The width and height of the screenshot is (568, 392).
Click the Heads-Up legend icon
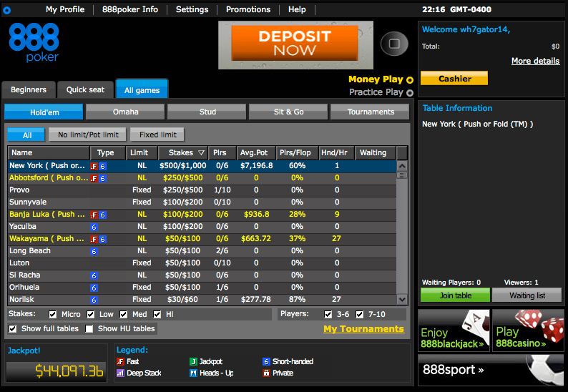pos(193,373)
